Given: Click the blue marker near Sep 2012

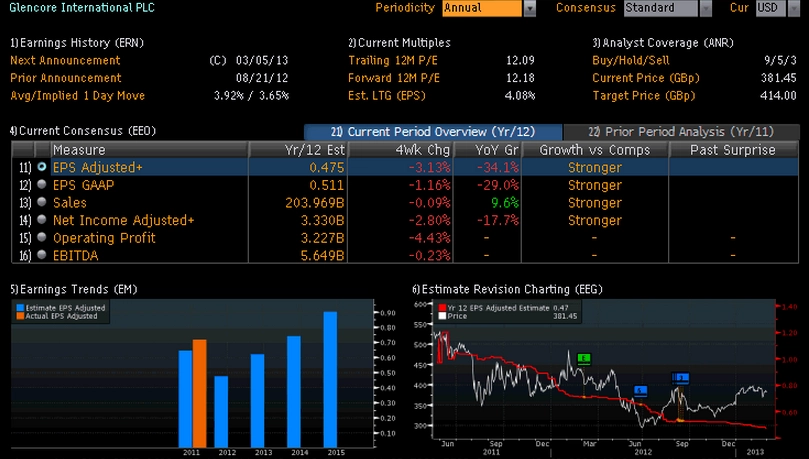Looking at the screenshot, I should [681, 378].
